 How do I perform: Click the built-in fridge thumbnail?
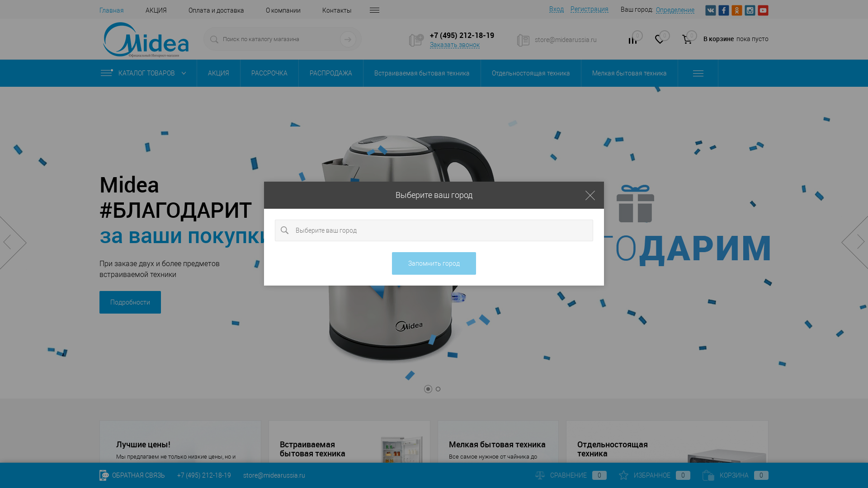401,450
